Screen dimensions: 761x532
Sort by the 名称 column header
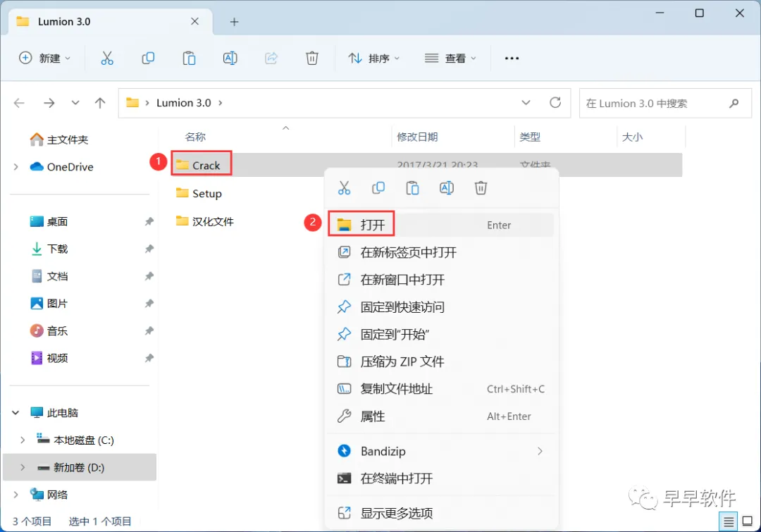click(196, 137)
